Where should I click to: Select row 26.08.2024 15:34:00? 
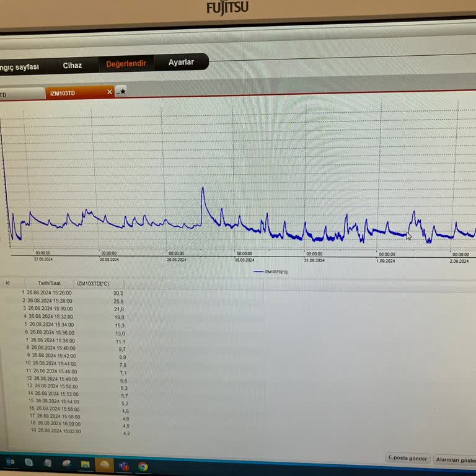[73, 325]
